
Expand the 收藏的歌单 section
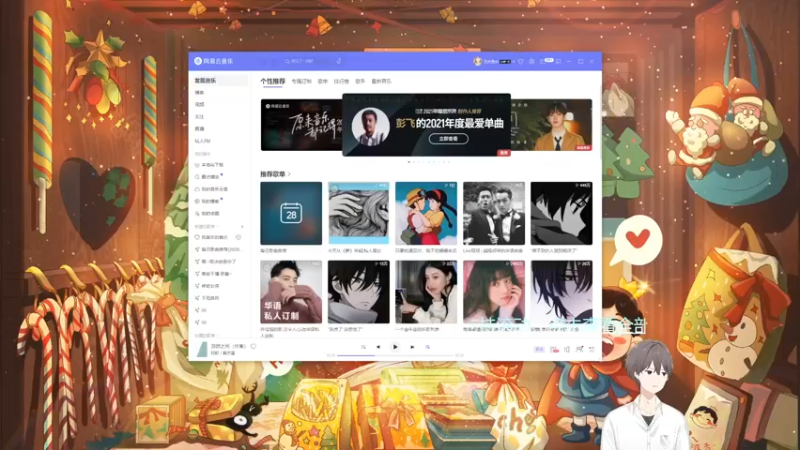tap(206, 335)
